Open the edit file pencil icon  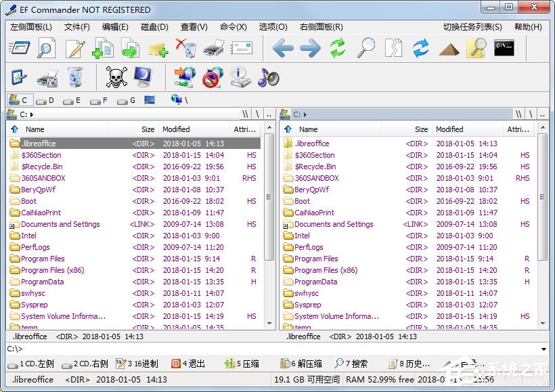(x=75, y=49)
